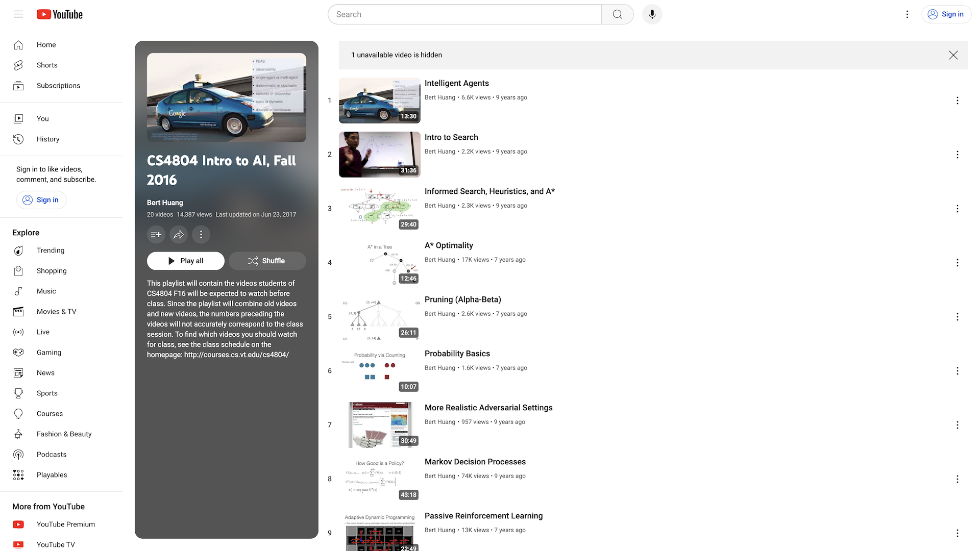Open action menu for Pruning (Alpha-Beta)

[x=958, y=317]
